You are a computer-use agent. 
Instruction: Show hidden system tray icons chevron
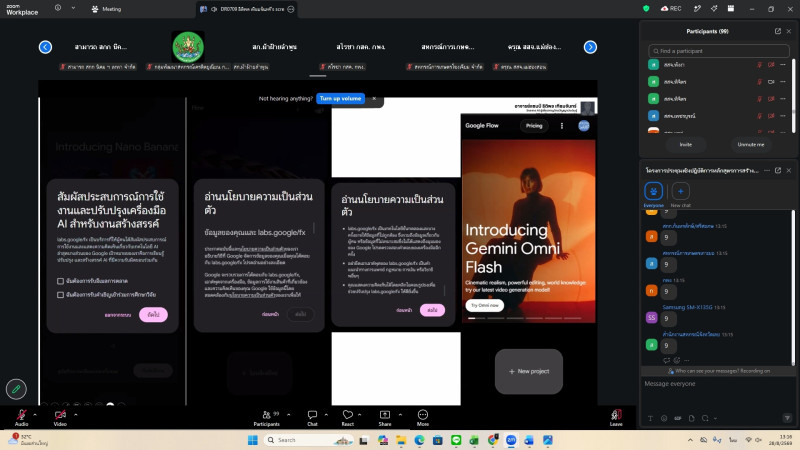(690, 440)
